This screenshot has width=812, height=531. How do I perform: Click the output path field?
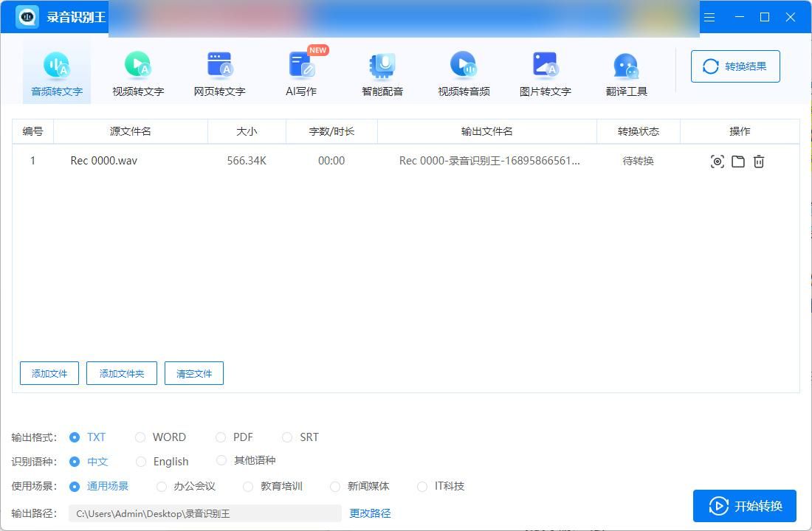pyautogui.click(x=205, y=513)
